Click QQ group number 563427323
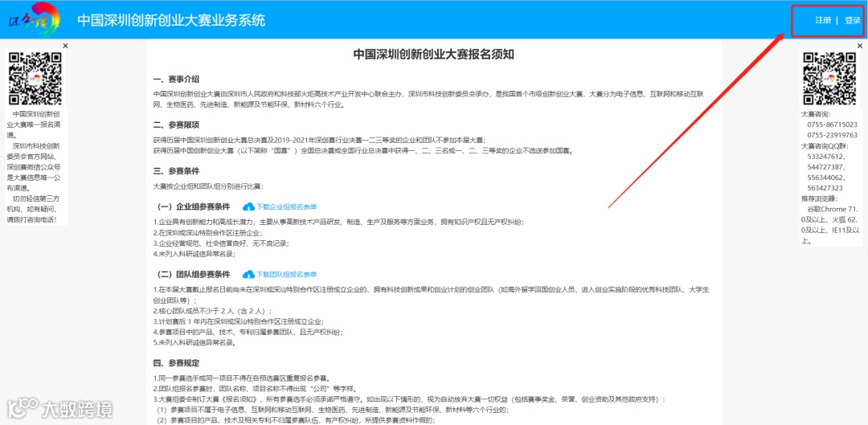This screenshot has width=868, height=425. [x=825, y=188]
